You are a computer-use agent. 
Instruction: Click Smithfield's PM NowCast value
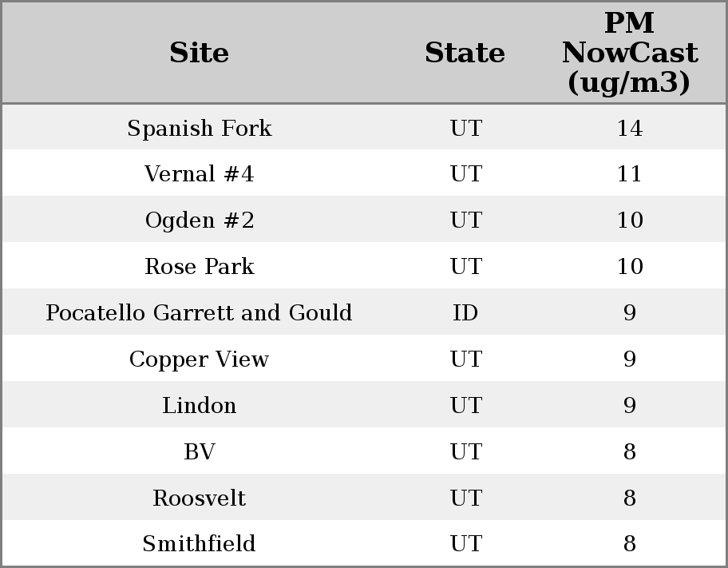[x=629, y=544]
